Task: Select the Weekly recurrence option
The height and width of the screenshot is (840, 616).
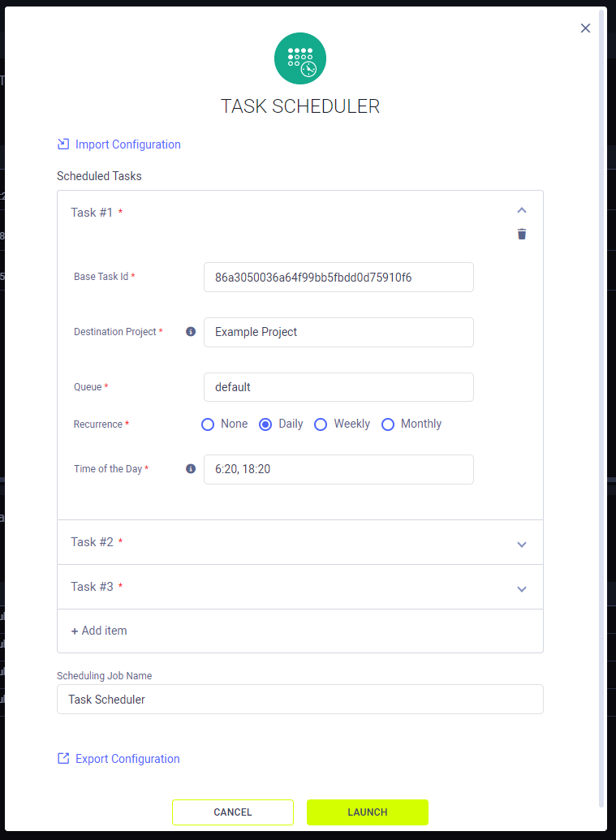Action: 321,424
